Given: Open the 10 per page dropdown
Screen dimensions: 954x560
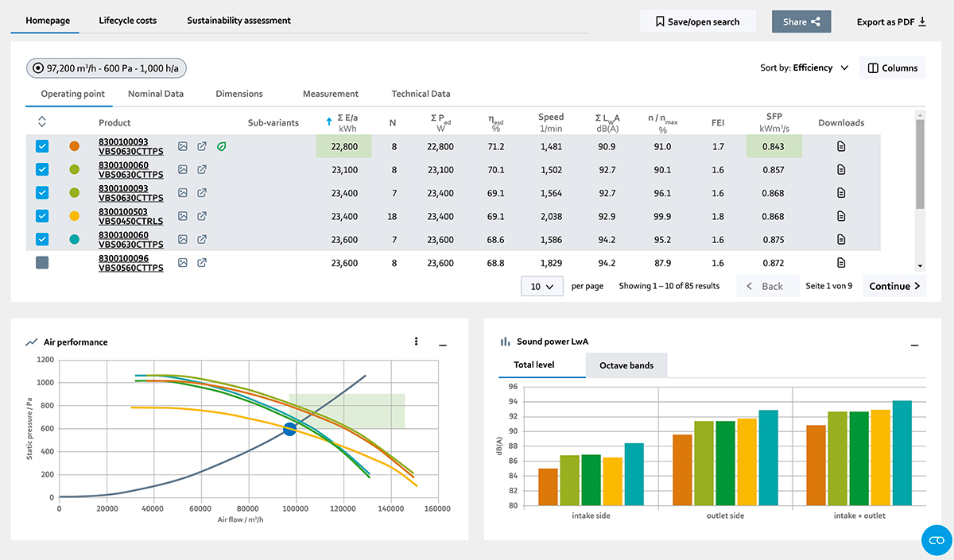Looking at the screenshot, I should coord(542,287).
